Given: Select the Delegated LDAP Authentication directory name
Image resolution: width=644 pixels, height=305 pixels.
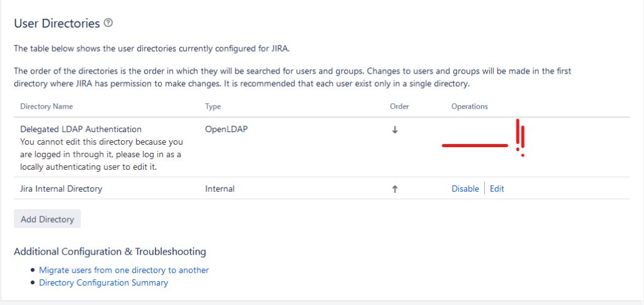Looking at the screenshot, I should 81,130.
